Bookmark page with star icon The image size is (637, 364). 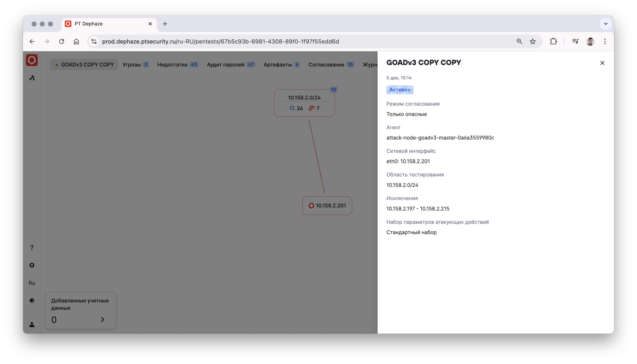(533, 41)
